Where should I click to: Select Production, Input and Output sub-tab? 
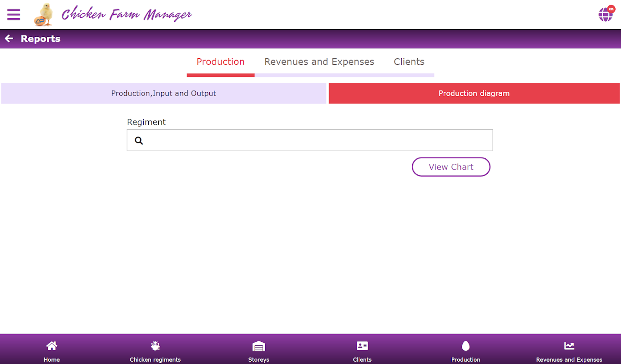(164, 93)
